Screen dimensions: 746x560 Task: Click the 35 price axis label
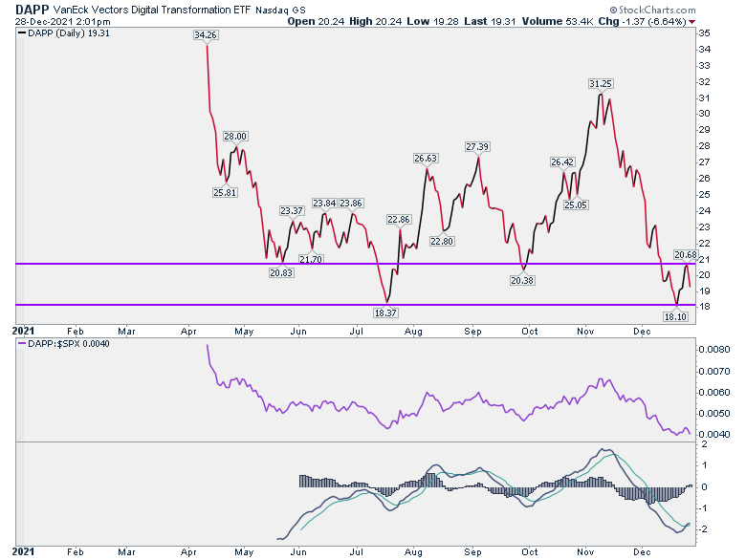(705, 33)
